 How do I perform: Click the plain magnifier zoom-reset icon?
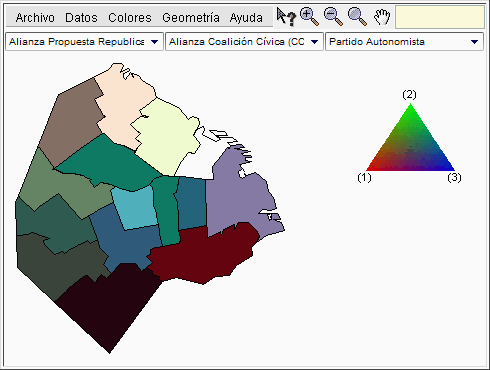pos(357,17)
